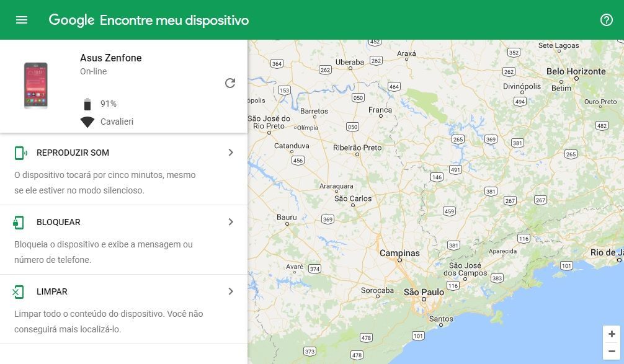Screen dimensions: 624x364
Task: Click highway 383 shield on map
Action: tap(497, 278)
